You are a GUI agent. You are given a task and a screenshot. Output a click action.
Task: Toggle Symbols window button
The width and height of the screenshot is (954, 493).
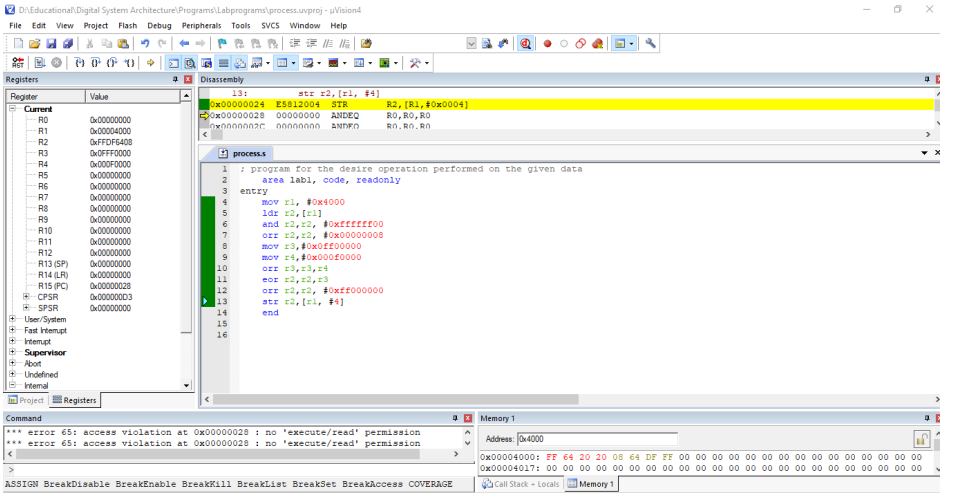coord(207,63)
